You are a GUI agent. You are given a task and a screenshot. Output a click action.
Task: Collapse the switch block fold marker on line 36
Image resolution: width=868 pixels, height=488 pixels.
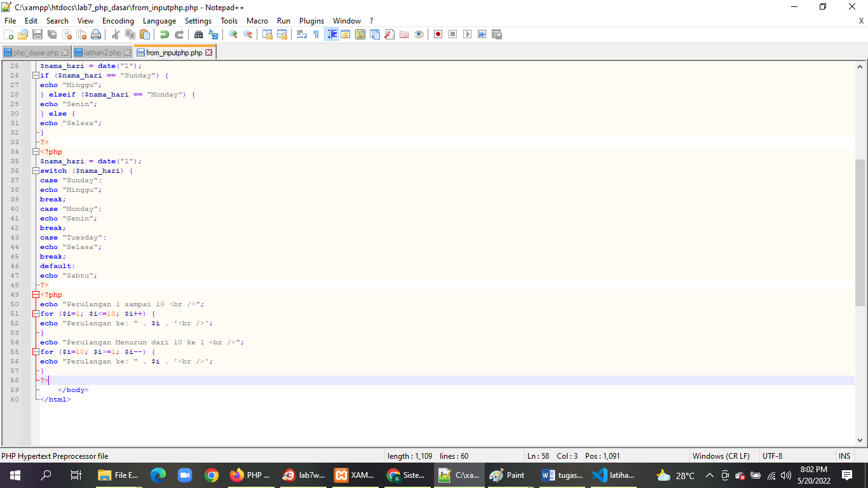(x=36, y=171)
